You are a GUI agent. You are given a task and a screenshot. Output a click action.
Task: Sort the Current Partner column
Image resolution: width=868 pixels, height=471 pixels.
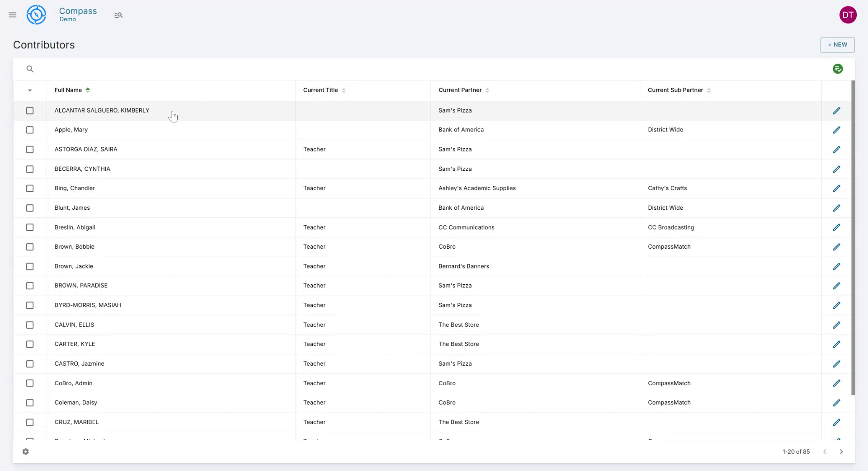(x=487, y=90)
